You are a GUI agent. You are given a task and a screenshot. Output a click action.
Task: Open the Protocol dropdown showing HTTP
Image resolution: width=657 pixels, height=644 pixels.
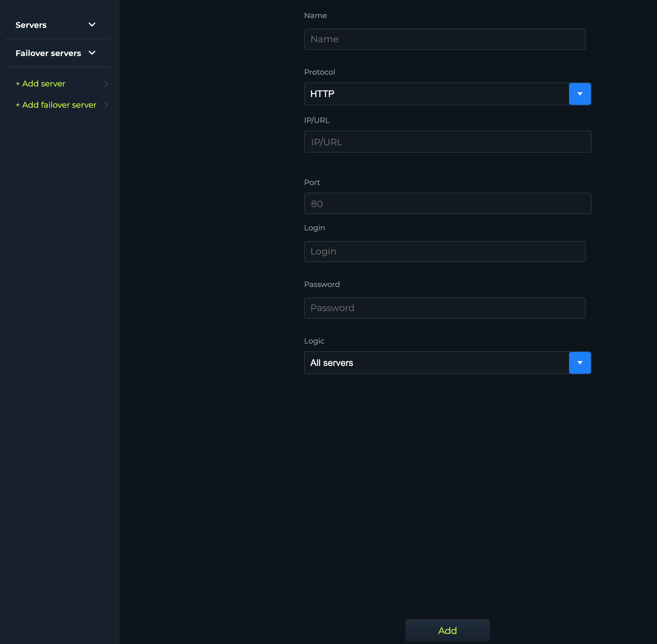pyautogui.click(x=447, y=94)
